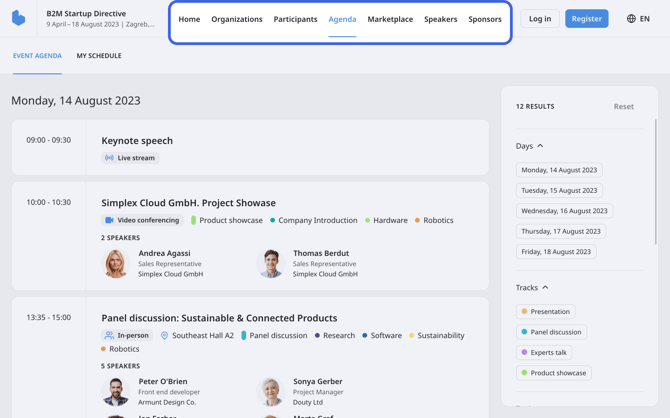Reset the agenda filters

tap(623, 106)
